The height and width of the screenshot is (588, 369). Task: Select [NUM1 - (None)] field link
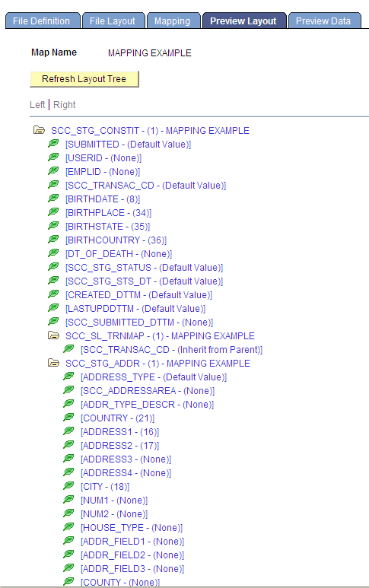coord(114,501)
